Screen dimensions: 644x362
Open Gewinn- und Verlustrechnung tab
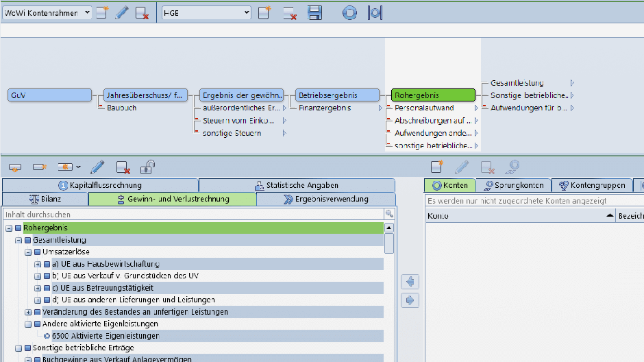coord(173,200)
